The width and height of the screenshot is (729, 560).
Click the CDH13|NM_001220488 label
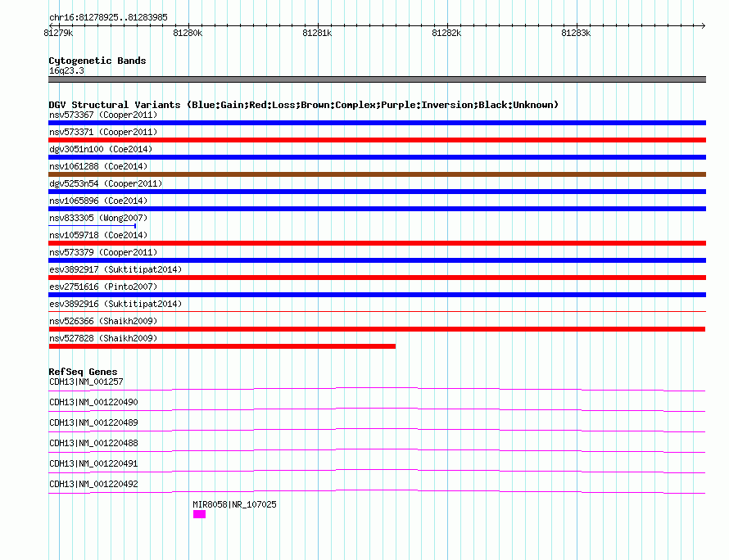coord(93,443)
